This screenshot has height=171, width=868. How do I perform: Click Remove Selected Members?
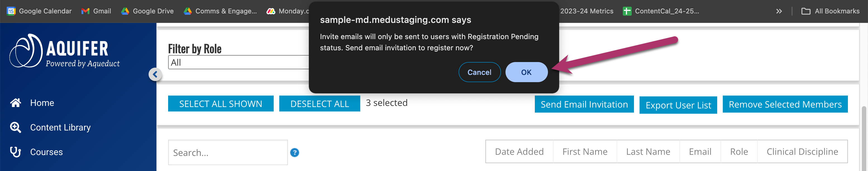(x=785, y=104)
